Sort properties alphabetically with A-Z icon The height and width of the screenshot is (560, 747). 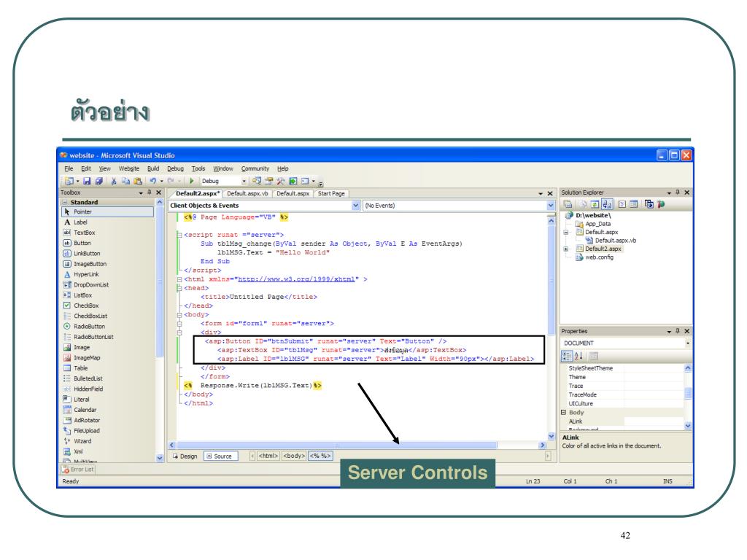[578, 356]
